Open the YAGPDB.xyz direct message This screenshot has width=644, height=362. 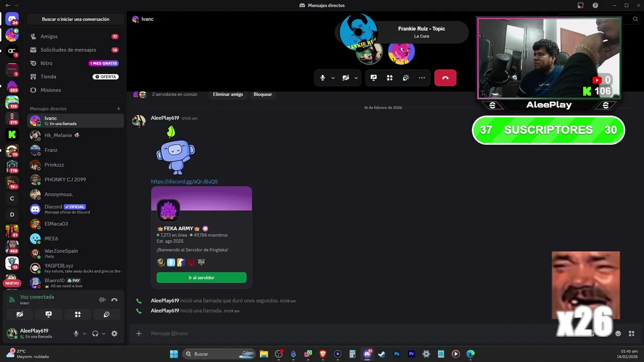(75, 268)
